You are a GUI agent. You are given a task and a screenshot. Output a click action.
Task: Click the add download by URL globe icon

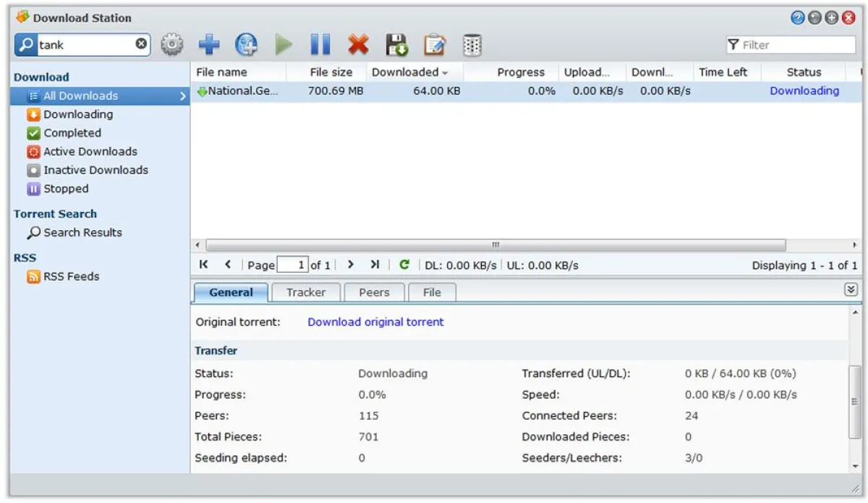246,45
